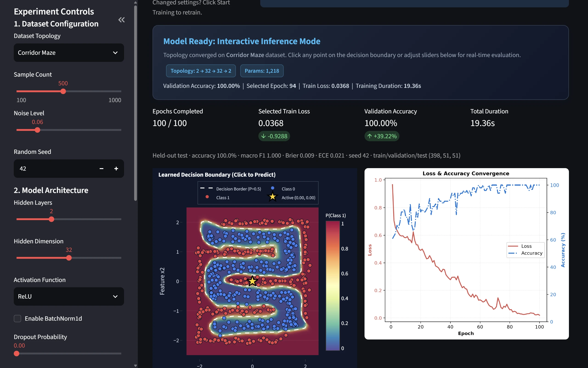Decrease Random Seed with minus button
The image size is (588, 368).
pos(102,168)
